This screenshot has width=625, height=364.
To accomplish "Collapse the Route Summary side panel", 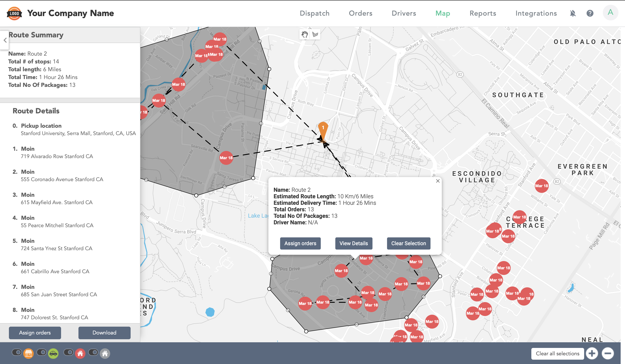I will (x=5, y=40).
